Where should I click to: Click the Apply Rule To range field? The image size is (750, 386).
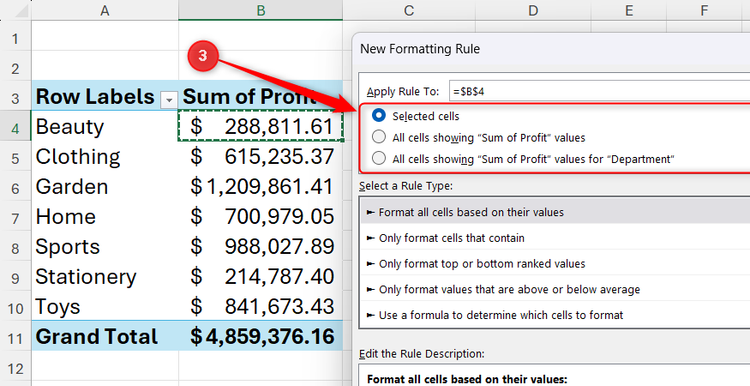coord(599,91)
